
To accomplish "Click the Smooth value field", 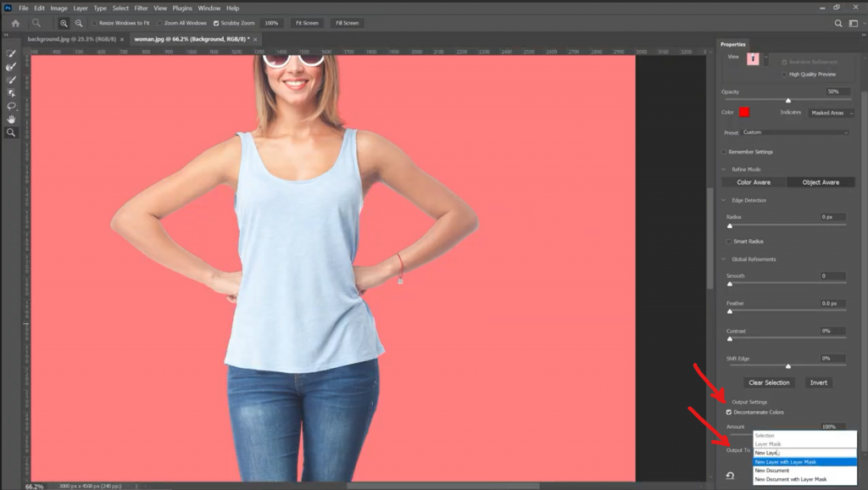I will point(832,276).
